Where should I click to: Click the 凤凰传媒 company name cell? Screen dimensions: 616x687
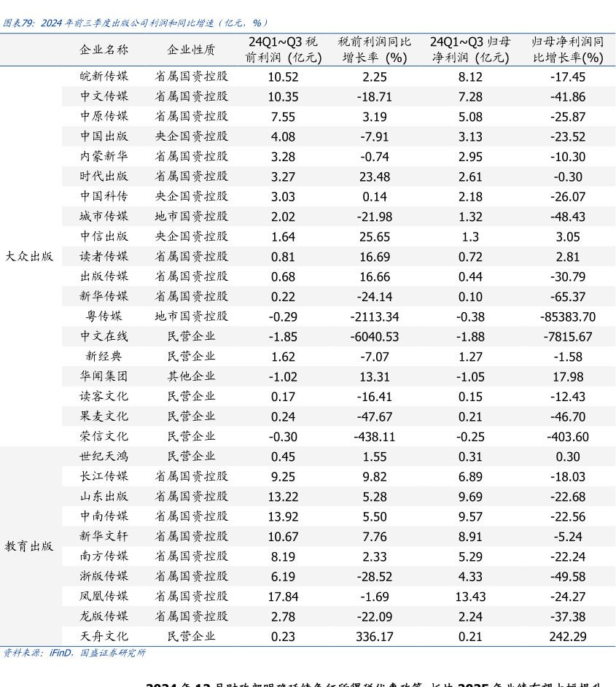104,597
